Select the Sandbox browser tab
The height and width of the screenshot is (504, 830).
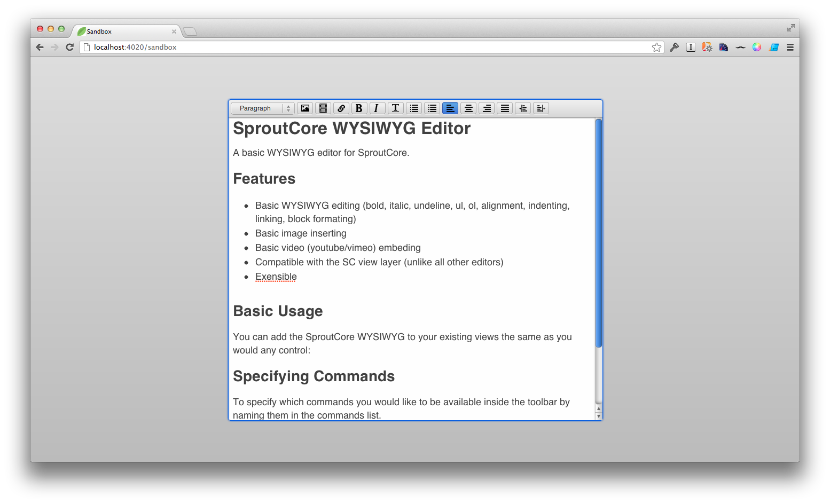126,31
